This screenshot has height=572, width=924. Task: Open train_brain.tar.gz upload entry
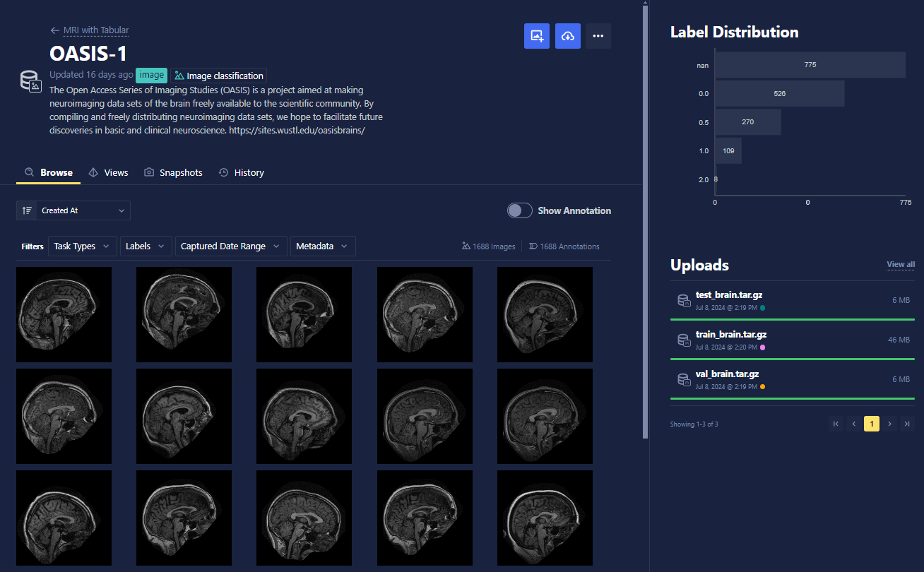coord(793,340)
